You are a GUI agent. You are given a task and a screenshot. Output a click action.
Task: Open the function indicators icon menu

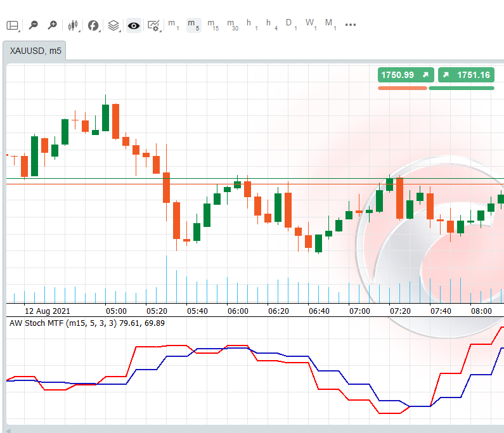point(93,25)
